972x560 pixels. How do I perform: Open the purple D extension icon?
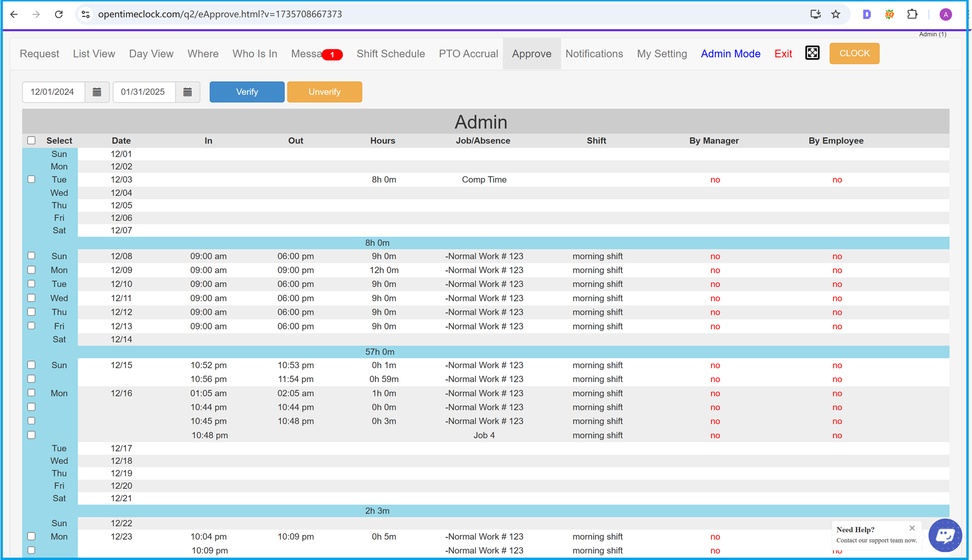tap(867, 14)
